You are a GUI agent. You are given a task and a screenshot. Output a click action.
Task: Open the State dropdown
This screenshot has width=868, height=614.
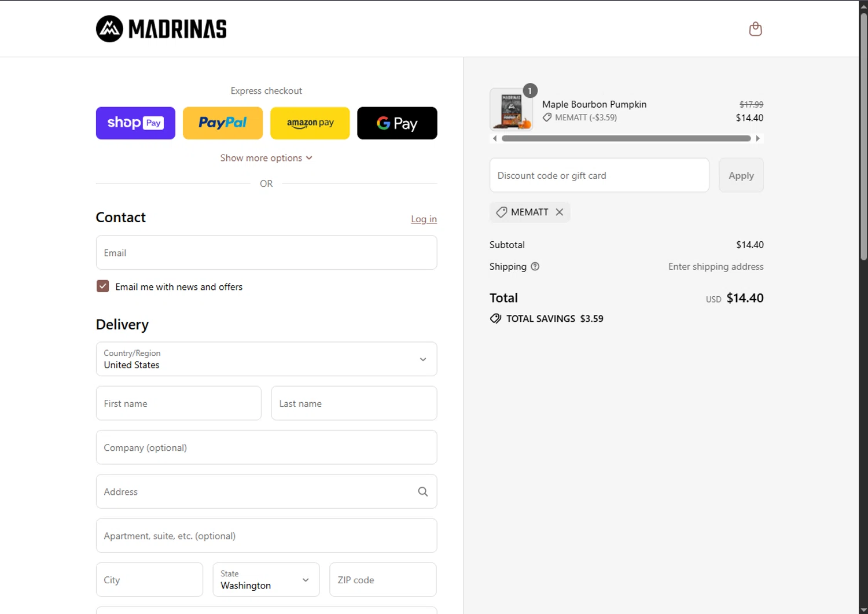coord(266,579)
